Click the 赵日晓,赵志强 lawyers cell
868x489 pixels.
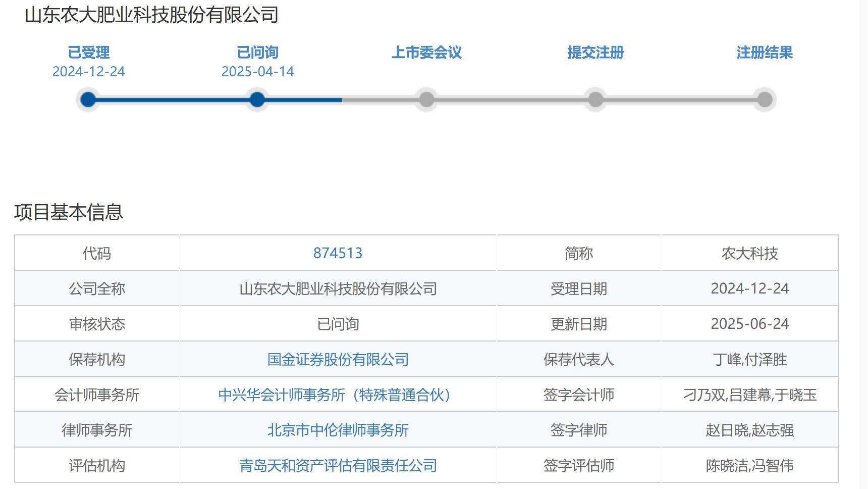pyautogui.click(x=750, y=430)
